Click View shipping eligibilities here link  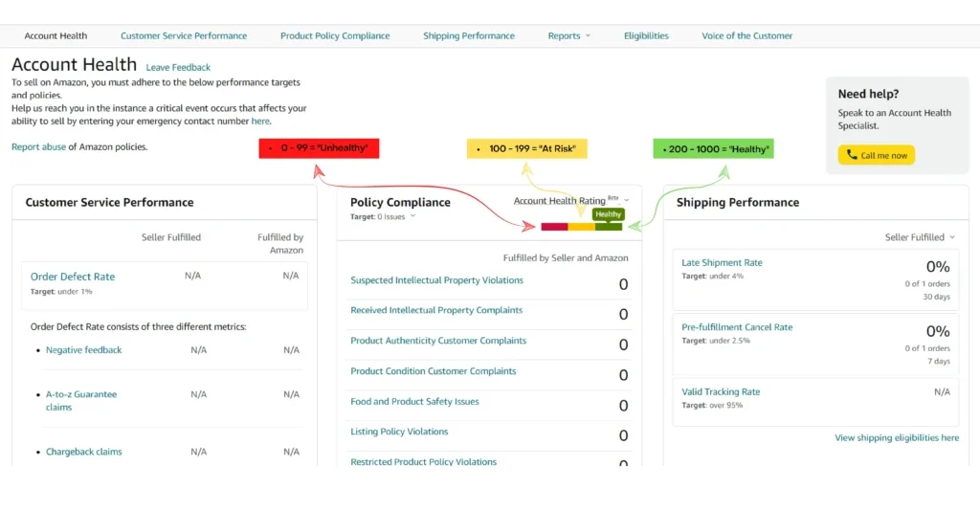coord(896,437)
